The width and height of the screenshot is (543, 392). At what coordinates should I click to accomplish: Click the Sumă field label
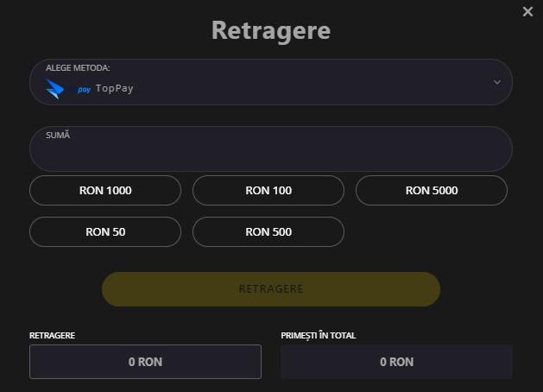click(58, 135)
